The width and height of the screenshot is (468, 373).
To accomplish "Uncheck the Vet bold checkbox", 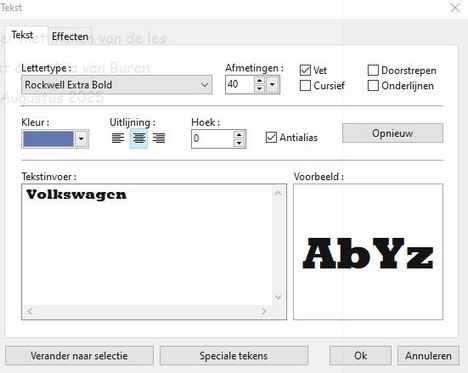I will click(x=305, y=70).
